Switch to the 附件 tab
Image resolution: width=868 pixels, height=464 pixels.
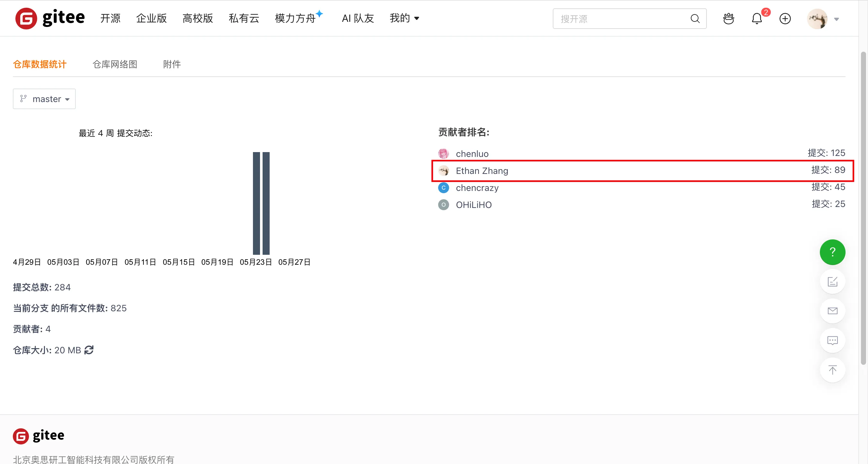click(172, 64)
